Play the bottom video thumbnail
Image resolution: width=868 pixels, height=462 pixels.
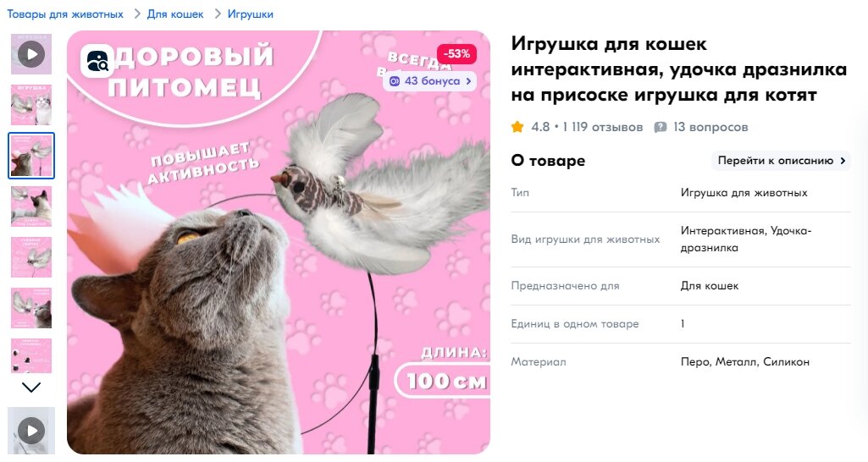pos(31,431)
